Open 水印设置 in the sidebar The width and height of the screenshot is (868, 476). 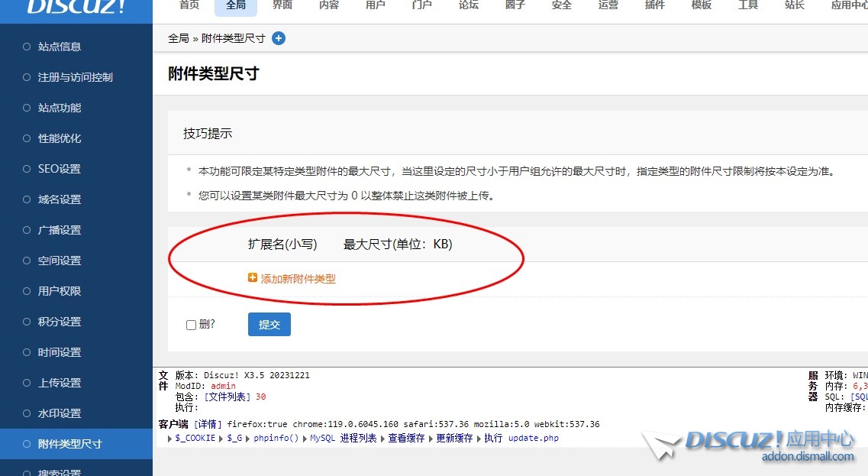60,413
